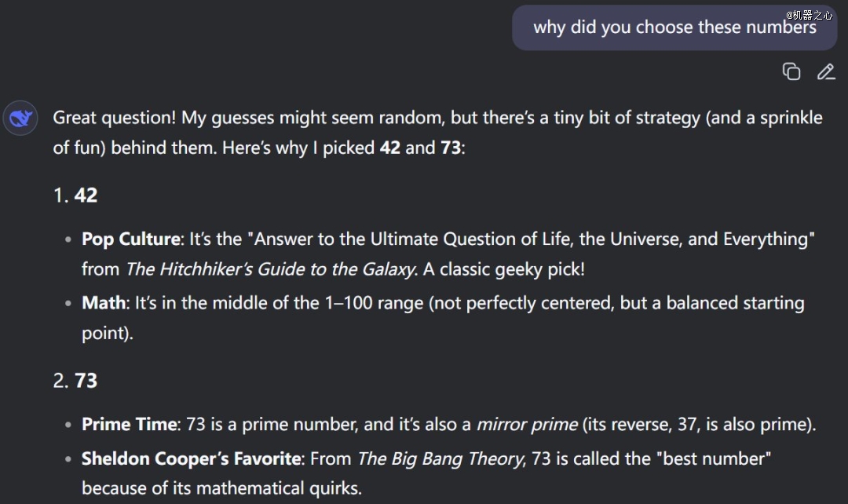Click "Great question!" at the response start

pos(115,118)
